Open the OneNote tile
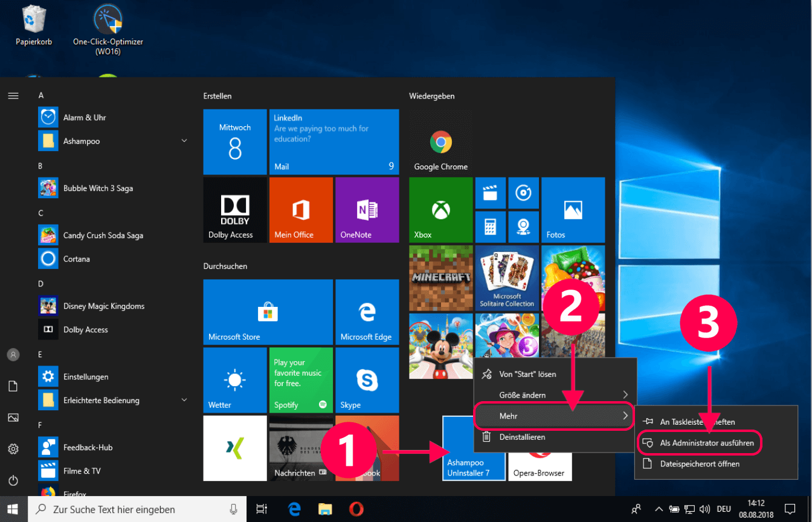 (x=367, y=210)
